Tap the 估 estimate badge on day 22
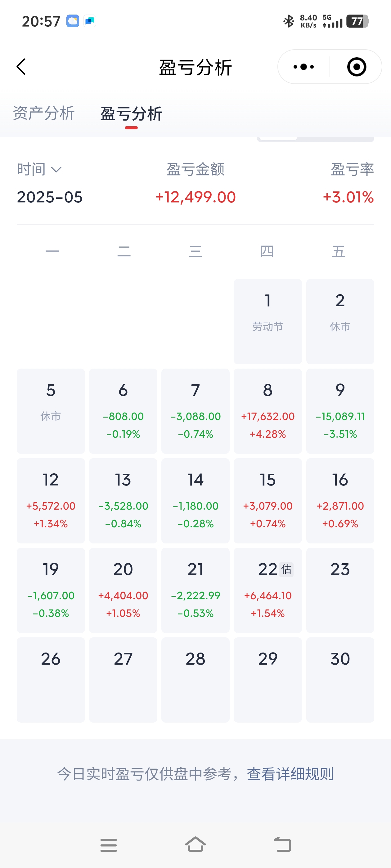The image size is (391, 868). 286,569
